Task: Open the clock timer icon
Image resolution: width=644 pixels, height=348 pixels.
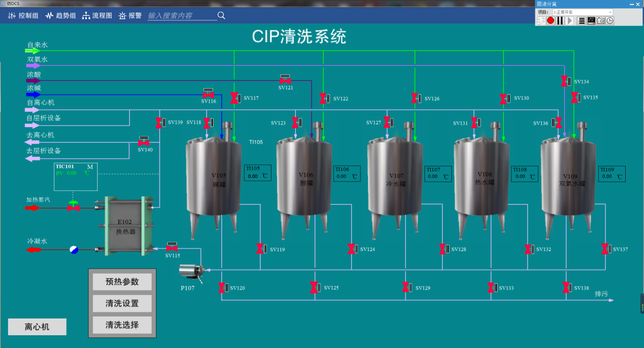Action: pos(609,21)
